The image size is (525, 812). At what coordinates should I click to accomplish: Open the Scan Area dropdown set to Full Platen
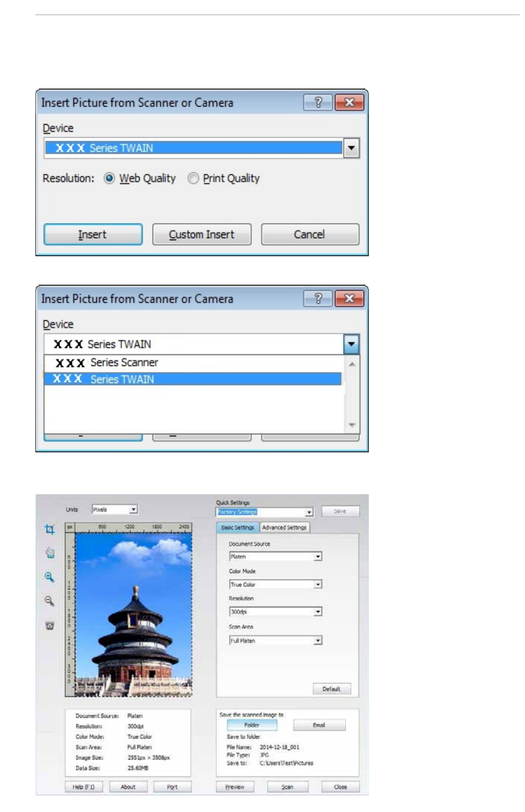click(318, 641)
